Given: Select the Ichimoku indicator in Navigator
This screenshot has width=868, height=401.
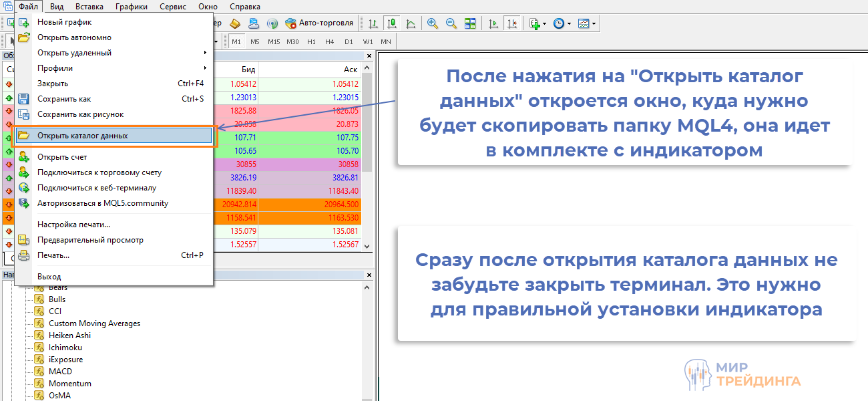Looking at the screenshot, I should pyautogui.click(x=65, y=347).
